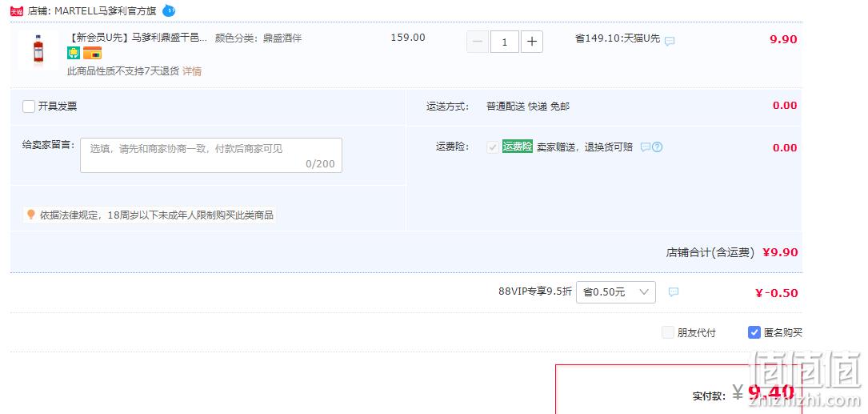The image size is (868, 414).
Task: Open MARTELL马爹利官方旗 store link
Action: click(105, 11)
